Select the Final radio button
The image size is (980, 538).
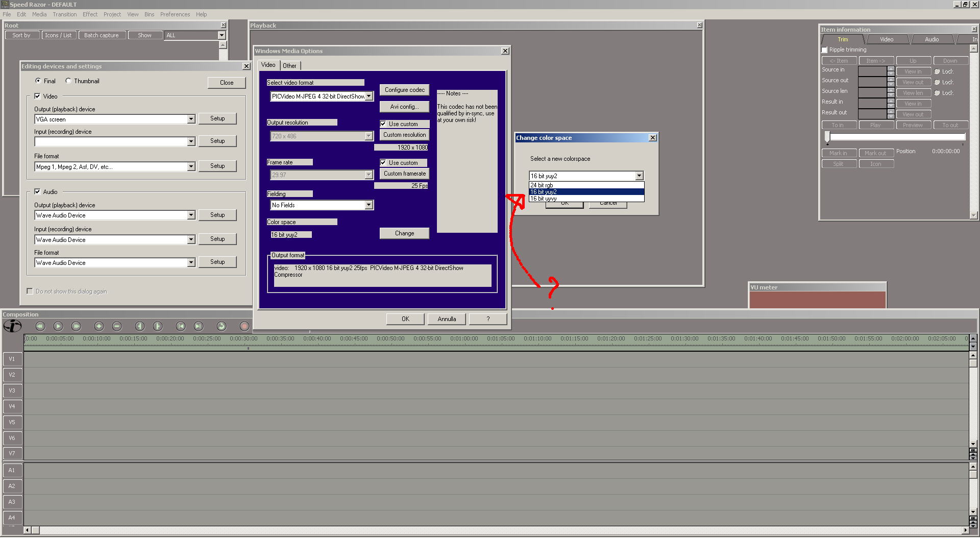[38, 81]
